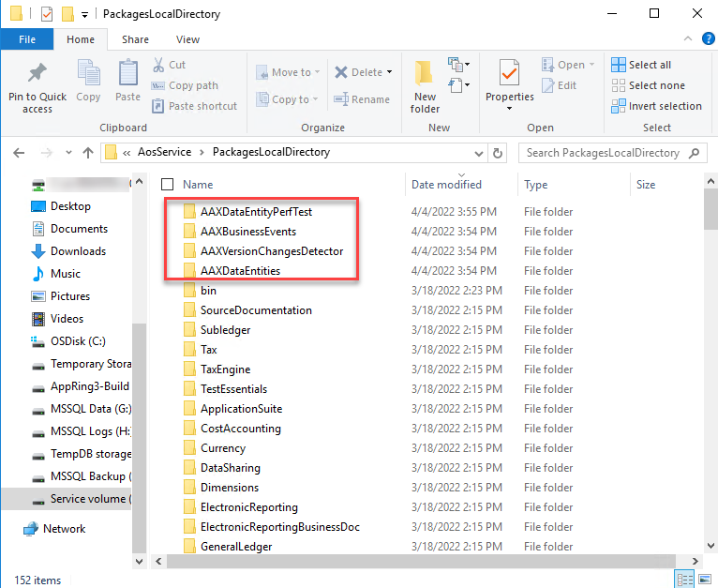This screenshot has width=718, height=588.
Task: Open the File menu tab
Action: click(27, 39)
